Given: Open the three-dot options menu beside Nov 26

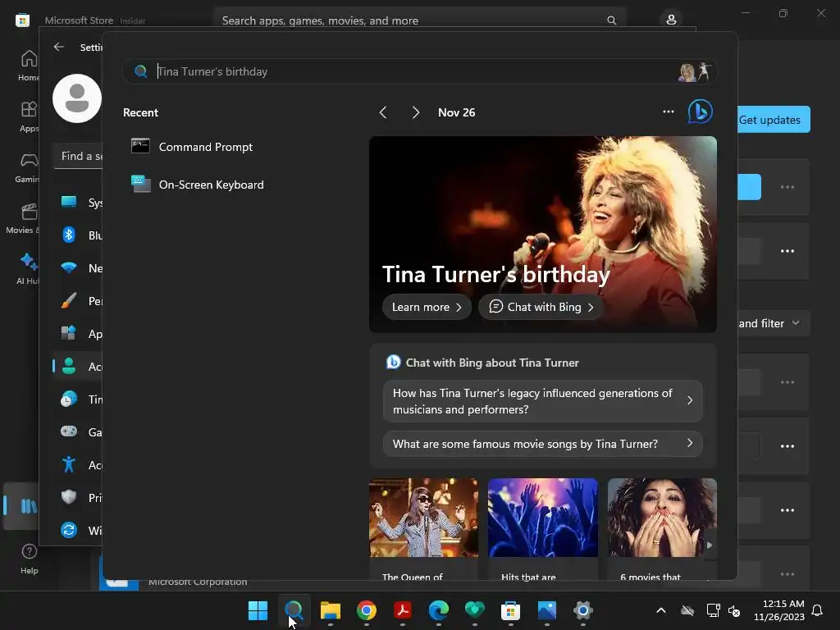Looking at the screenshot, I should pos(668,112).
